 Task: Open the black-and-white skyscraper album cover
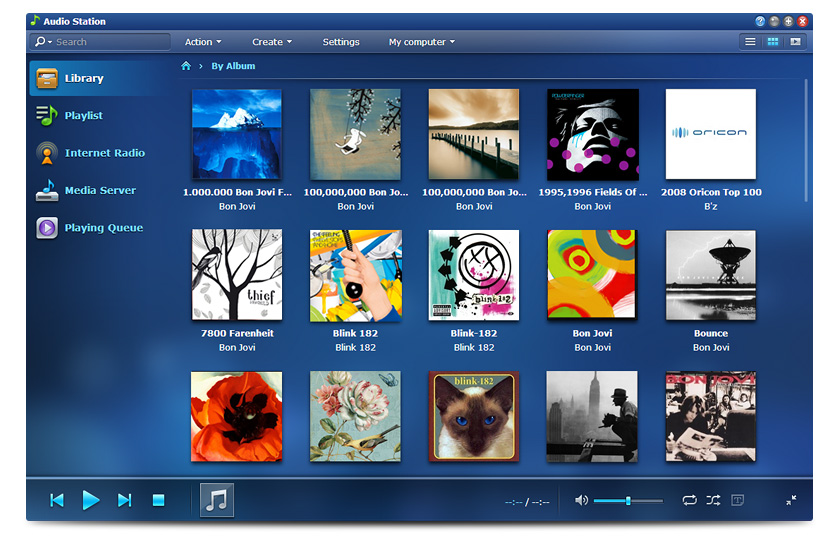[593, 416]
